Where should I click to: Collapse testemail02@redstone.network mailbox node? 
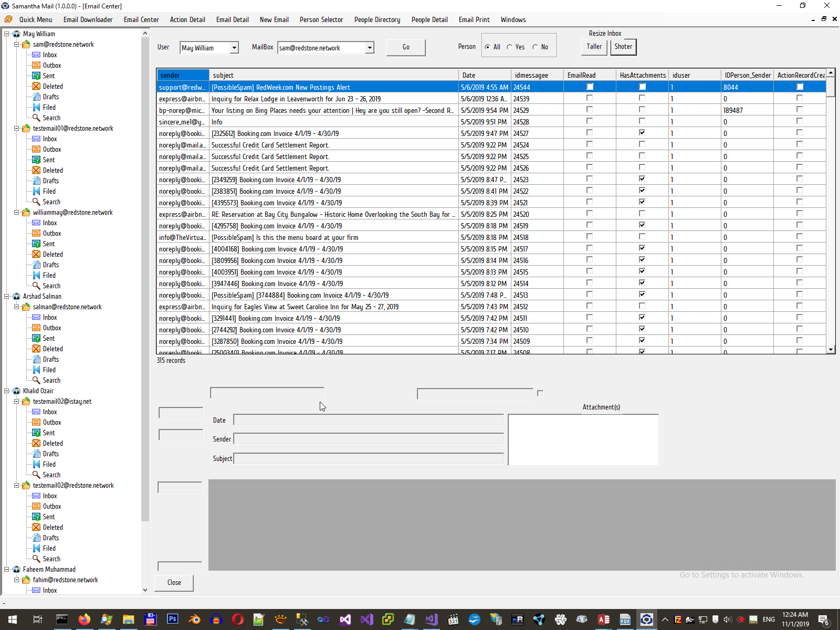[x=17, y=485]
